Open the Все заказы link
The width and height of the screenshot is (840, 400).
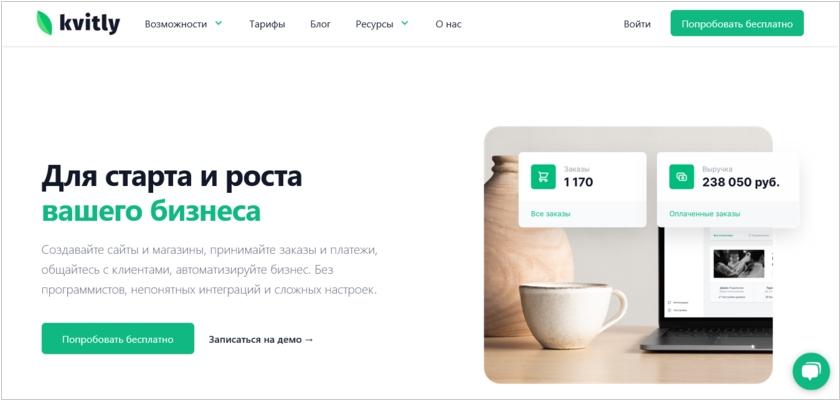coord(550,214)
